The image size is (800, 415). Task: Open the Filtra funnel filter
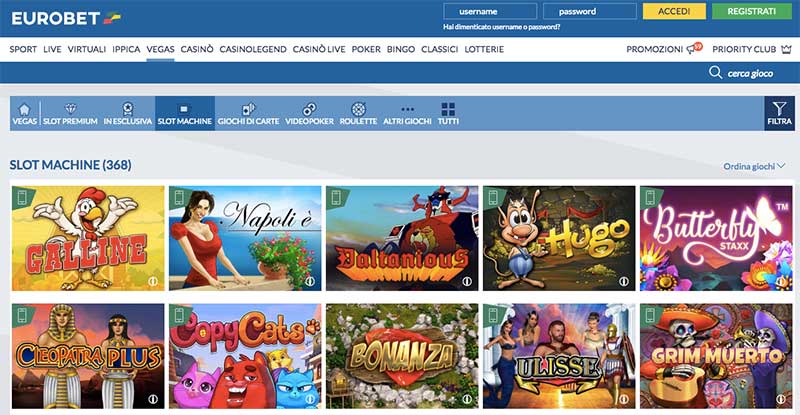(779, 113)
